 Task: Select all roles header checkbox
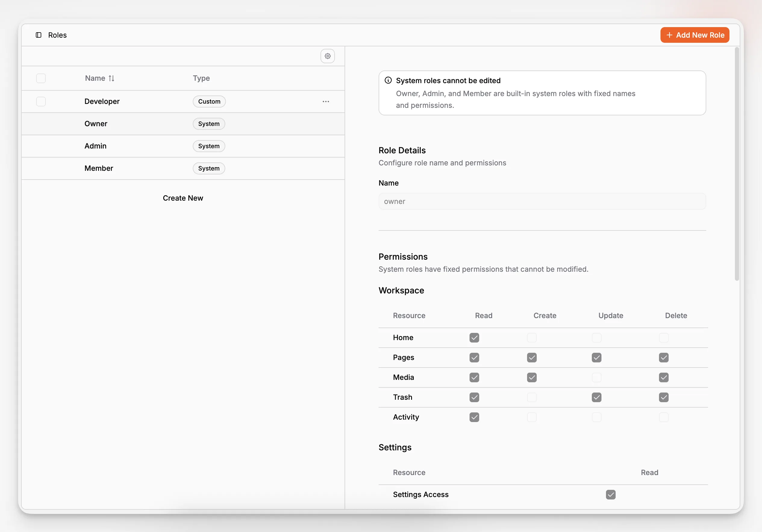[41, 78]
